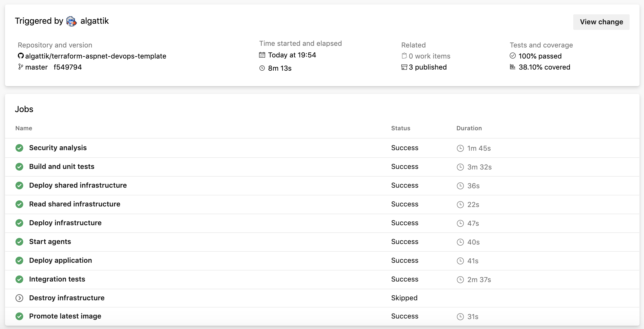Open the algattik/terraform-aspnet-devops-template repository link
The height and width of the screenshot is (329, 644).
pyautogui.click(x=96, y=56)
